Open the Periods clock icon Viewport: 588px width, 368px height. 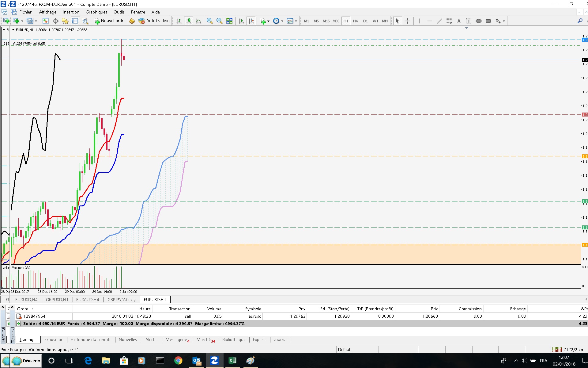276,21
